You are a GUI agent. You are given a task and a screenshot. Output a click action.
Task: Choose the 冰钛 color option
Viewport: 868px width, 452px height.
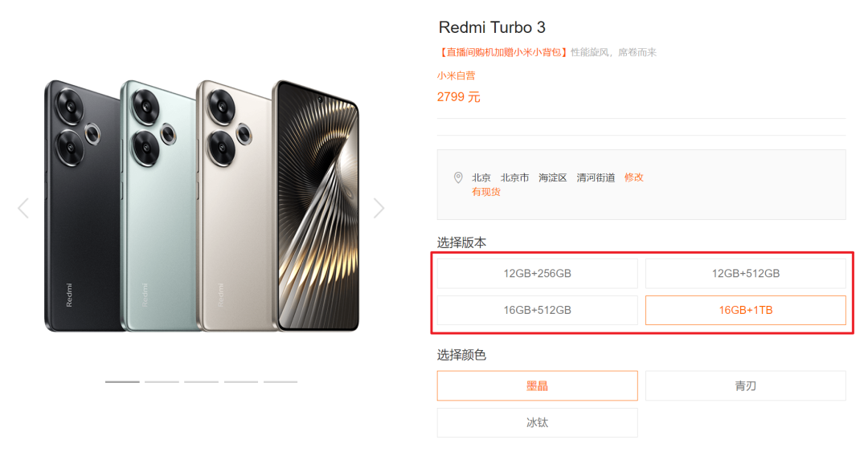click(537, 422)
